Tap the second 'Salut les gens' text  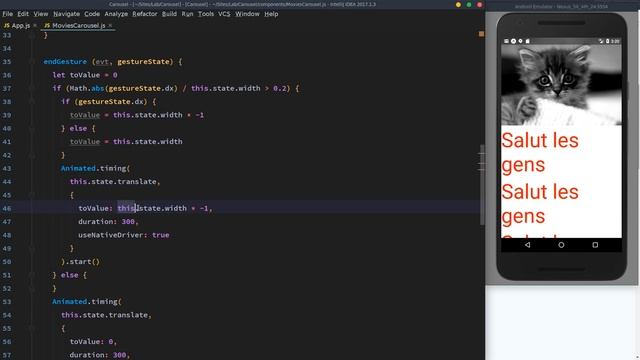pyautogui.click(x=540, y=204)
